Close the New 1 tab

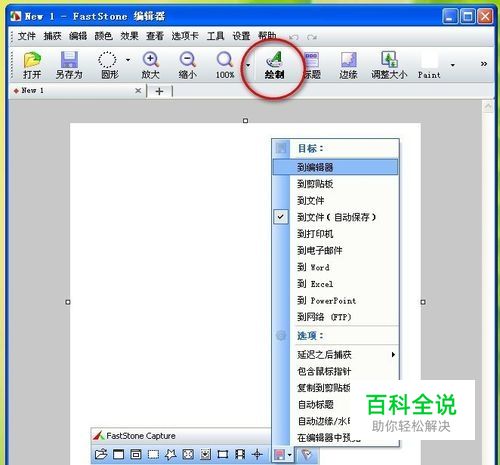[x=138, y=91]
